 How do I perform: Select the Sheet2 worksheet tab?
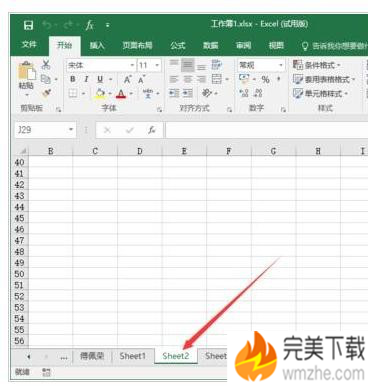[x=176, y=356]
